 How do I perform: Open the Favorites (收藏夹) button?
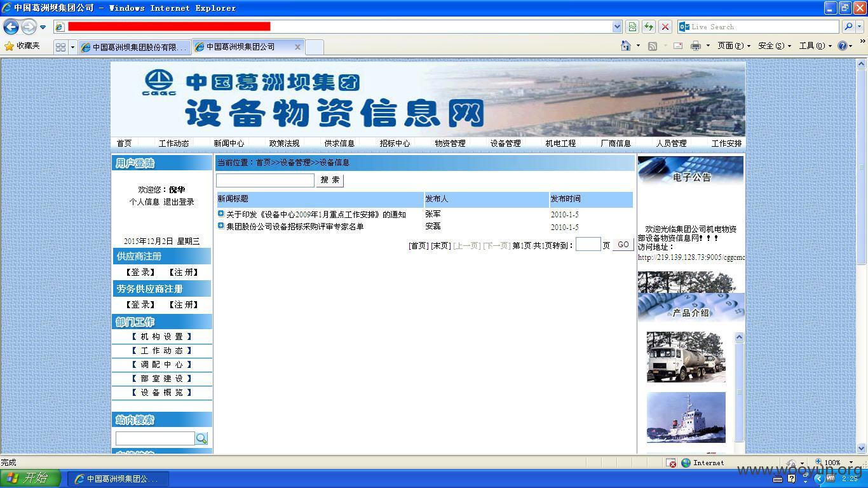pos(22,46)
